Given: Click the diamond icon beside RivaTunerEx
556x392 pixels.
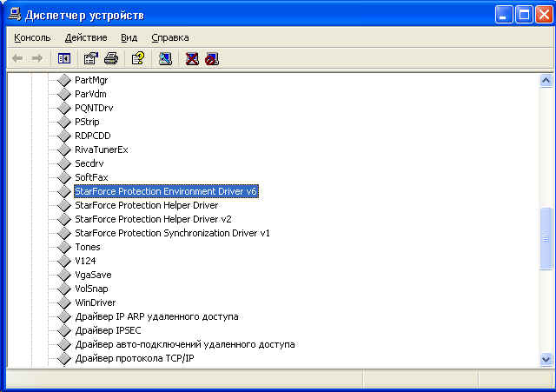Looking at the screenshot, I should pyautogui.click(x=64, y=149).
